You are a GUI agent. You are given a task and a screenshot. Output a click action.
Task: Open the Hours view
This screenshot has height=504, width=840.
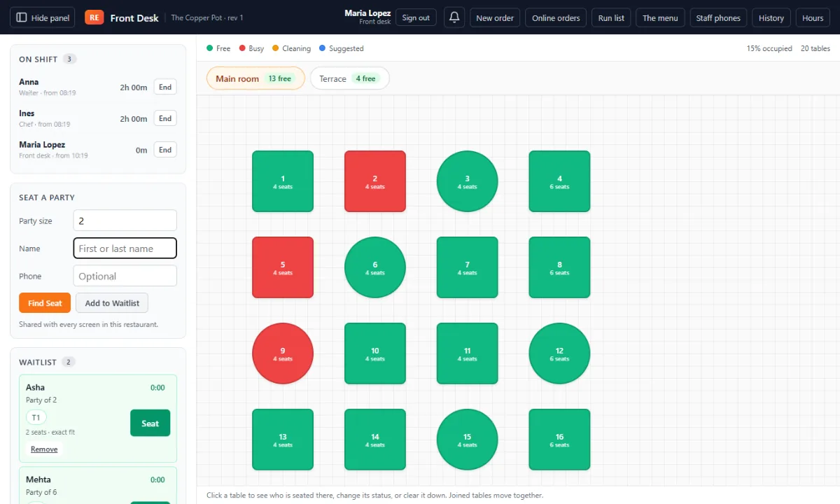point(813,17)
